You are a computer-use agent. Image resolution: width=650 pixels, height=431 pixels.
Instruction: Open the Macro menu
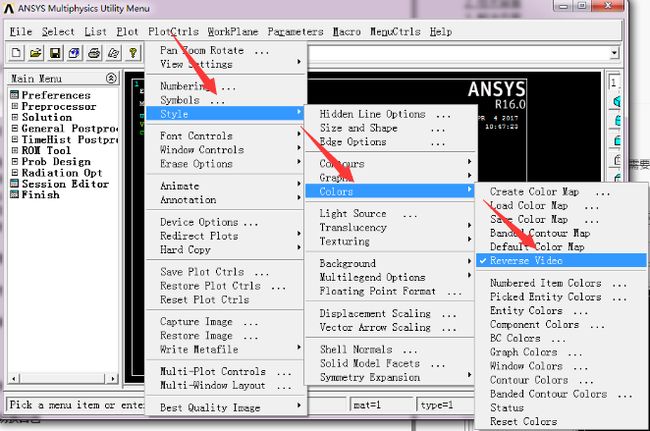tap(347, 31)
